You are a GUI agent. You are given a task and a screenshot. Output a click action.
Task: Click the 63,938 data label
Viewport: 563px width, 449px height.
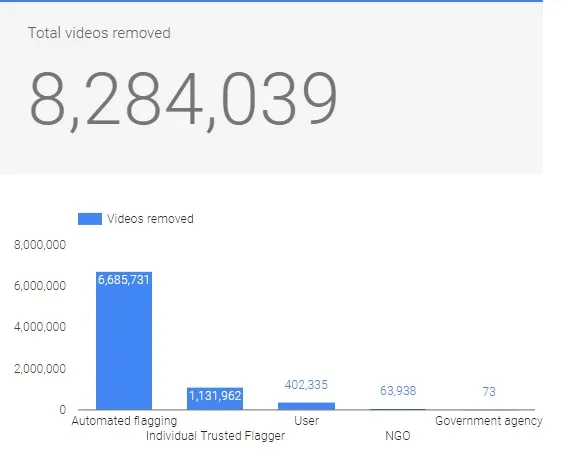pyautogui.click(x=398, y=391)
